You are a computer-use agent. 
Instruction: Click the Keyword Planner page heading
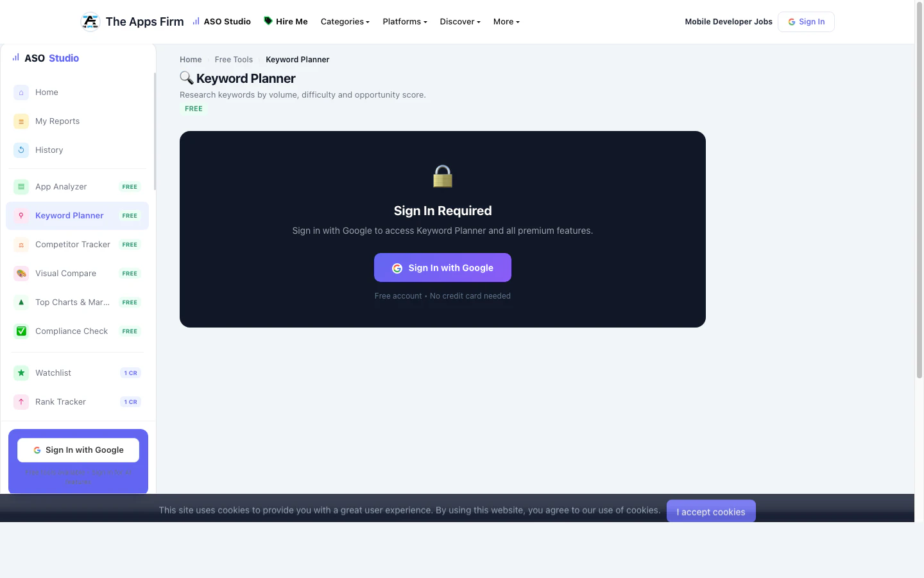(x=246, y=78)
